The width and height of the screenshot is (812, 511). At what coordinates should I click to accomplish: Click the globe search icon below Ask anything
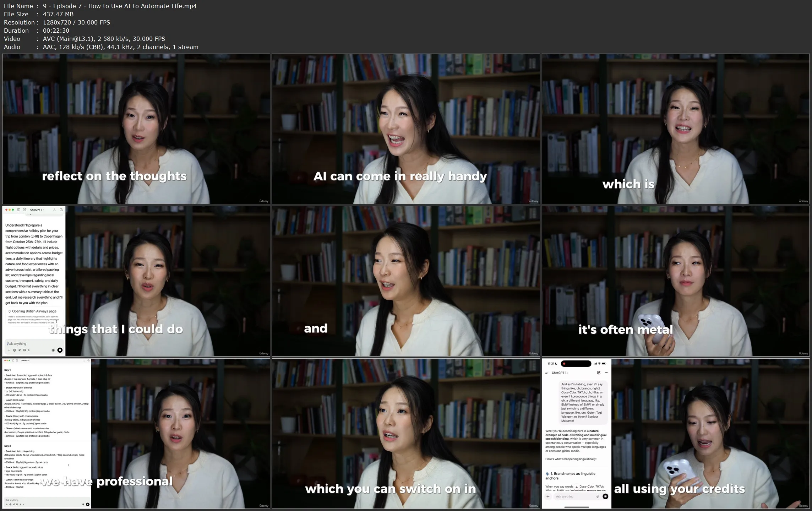point(15,350)
